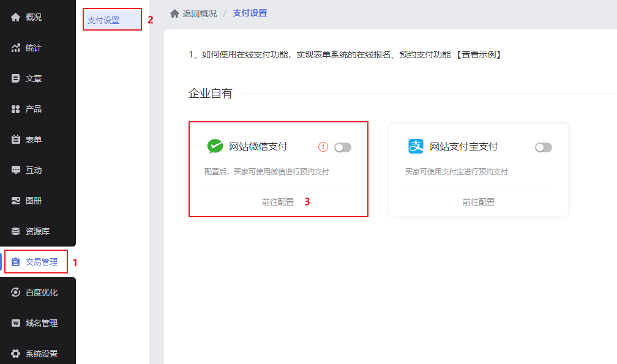This screenshot has height=364, width=617.
Task: Click the WeChat Pay green logo
Action: [215, 146]
